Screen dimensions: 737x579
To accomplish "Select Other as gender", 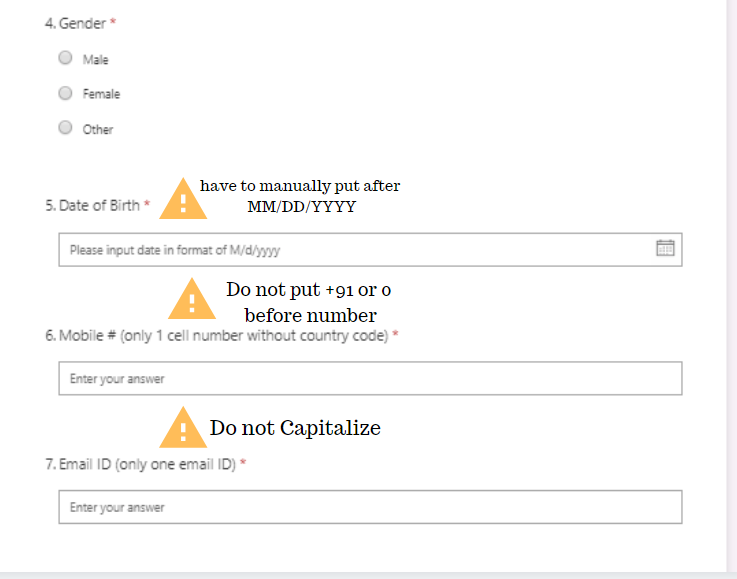I will coord(65,128).
